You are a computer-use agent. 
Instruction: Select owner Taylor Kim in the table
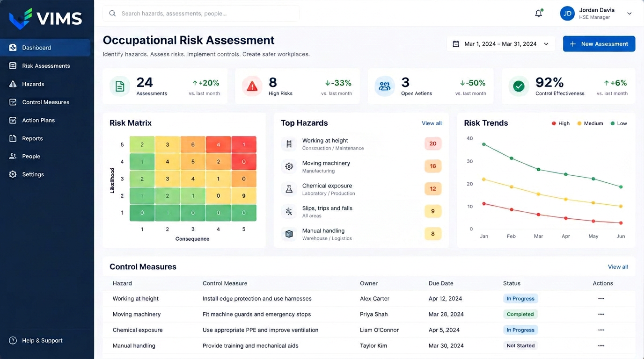point(374,346)
